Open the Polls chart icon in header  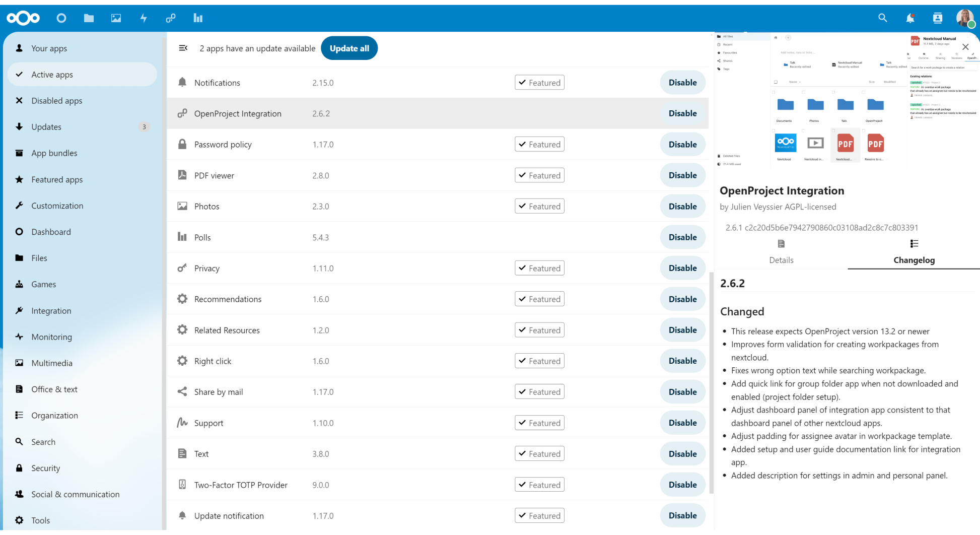[x=198, y=18]
